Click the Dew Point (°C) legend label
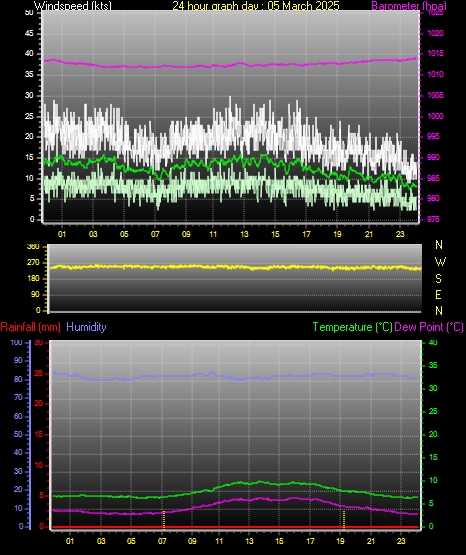Screen dimensions: 466x555 429,327
